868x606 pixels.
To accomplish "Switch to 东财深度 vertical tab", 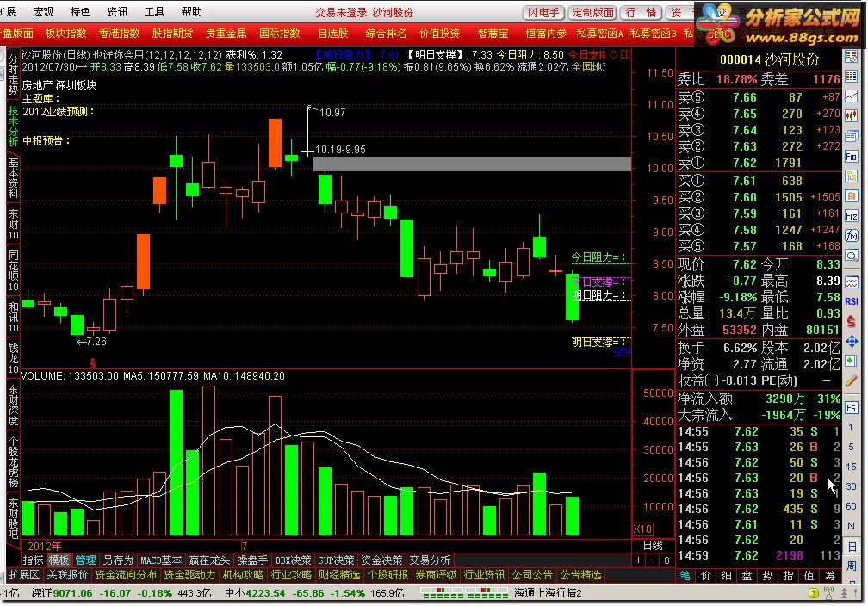I will click(13, 405).
